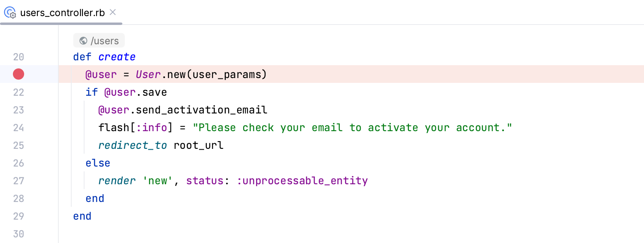Click line number 29 in the gutter
The image size is (644, 243).
click(x=18, y=216)
